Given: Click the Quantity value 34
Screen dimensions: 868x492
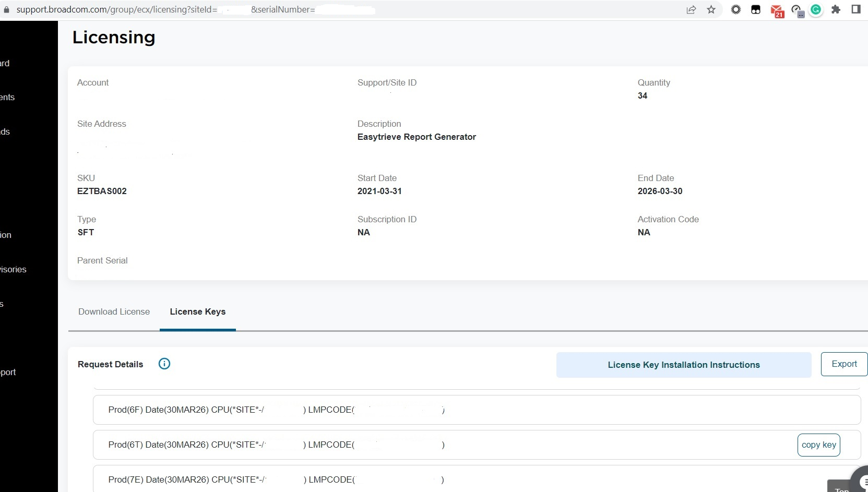Looking at the screenshot, I should pos(643,95).
